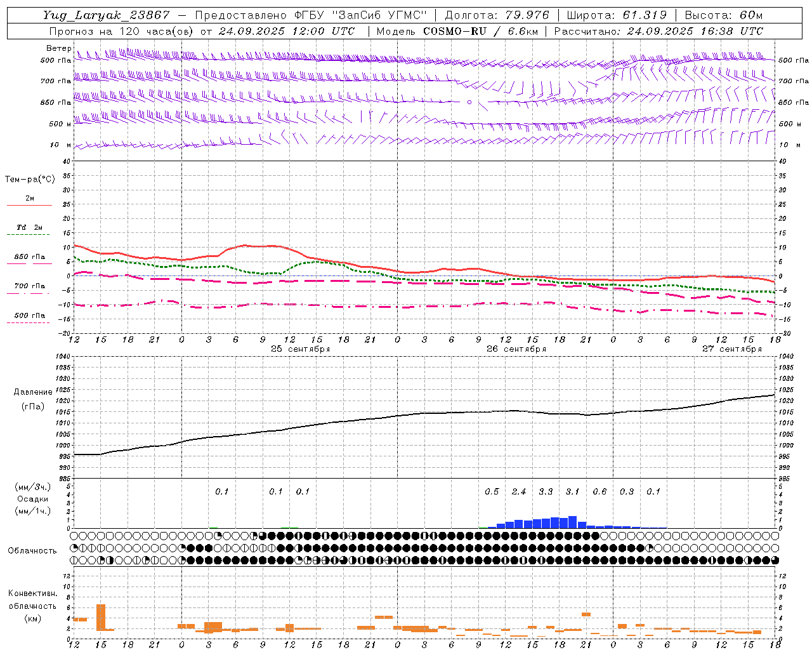812x650 pixels.
Task: Click the 3-hour precipitation value 0.5
Action: pyautogui.click(x=492, y=491)
